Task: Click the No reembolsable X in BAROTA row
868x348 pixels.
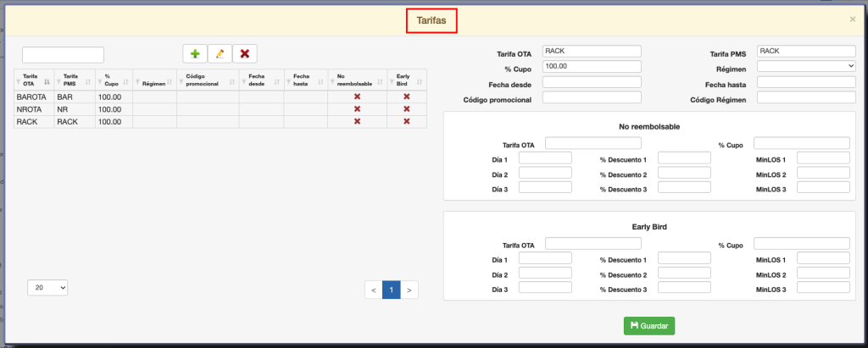Action: point(357,97)
